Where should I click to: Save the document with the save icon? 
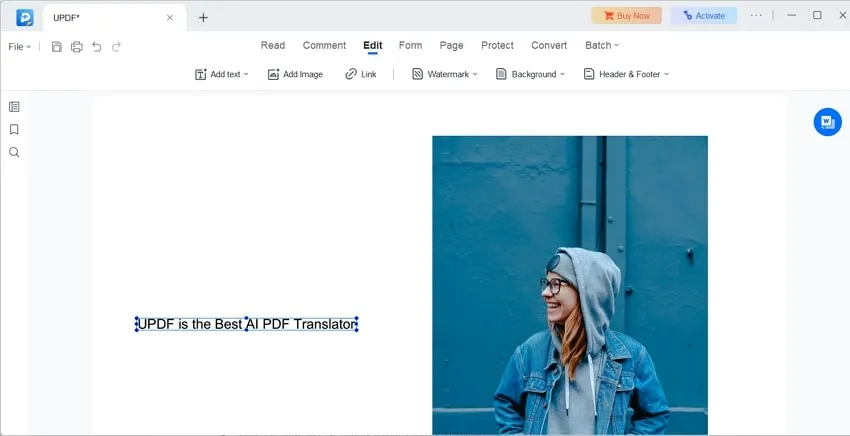coord(56,47)
